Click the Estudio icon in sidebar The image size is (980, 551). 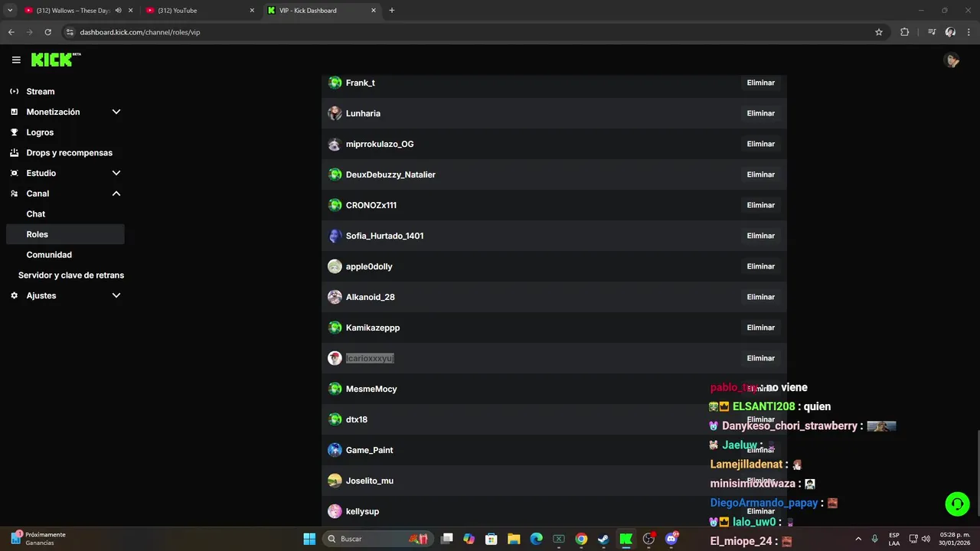[x=14, y=173]
